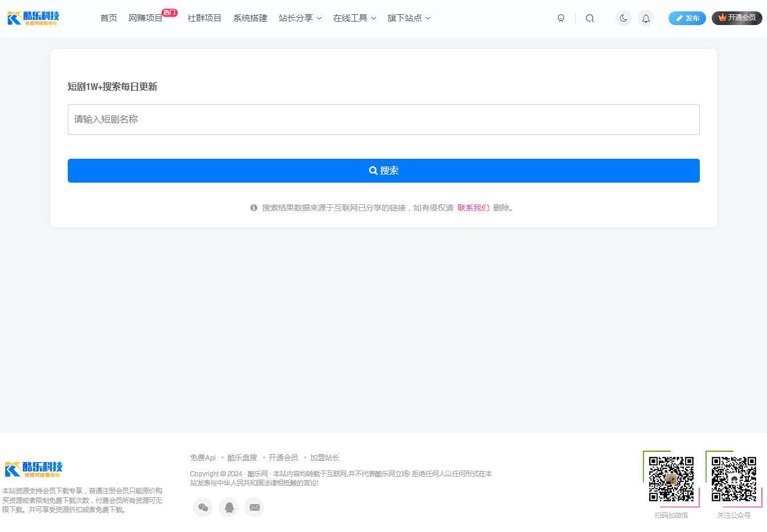
Task: Click the QQ penguin icon in footer
Action: 229,507
